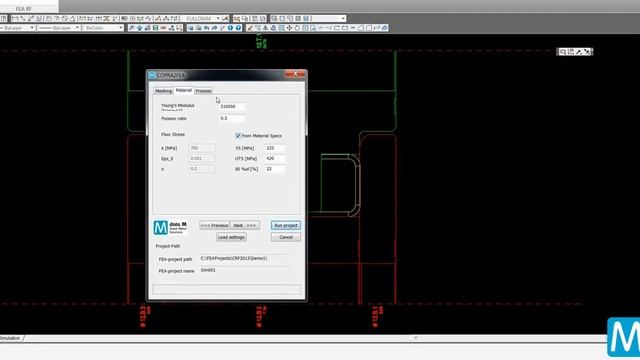Open the Process tab
Viewport: 640px width, 360px height.
tap(203, 91)
